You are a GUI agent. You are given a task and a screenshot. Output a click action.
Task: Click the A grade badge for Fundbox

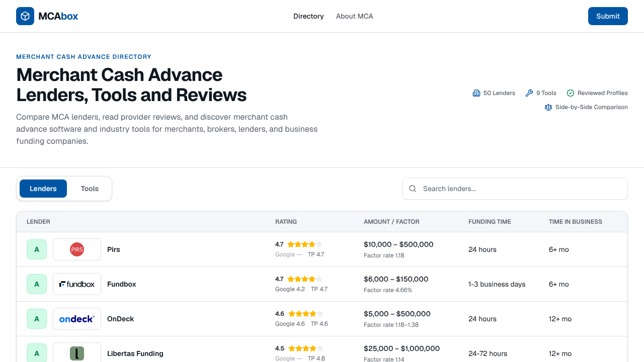[37, 284]
